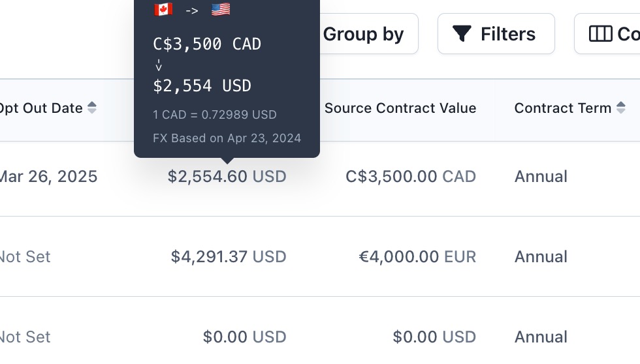The width and height of the screenshot is (640, 364).
Task: Open the Group by dropdown
Action: (363, 34)
